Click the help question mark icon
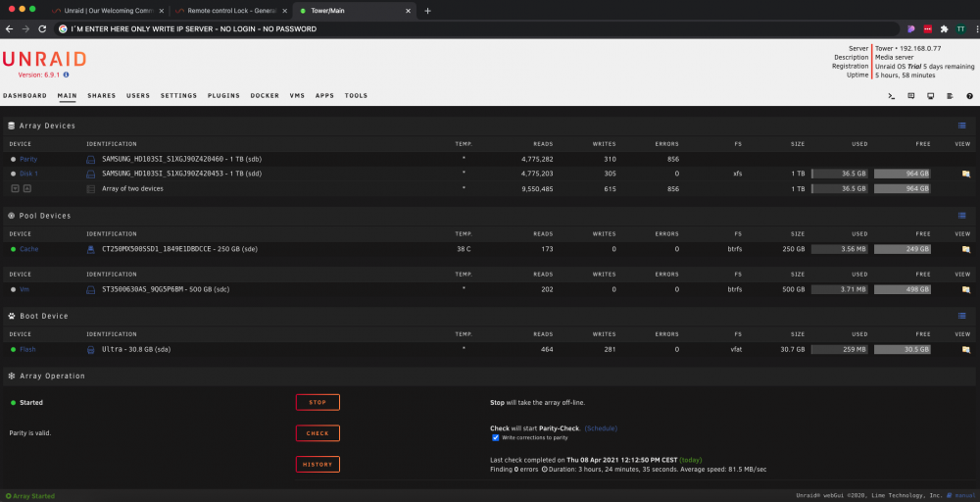 [x=969, y=96]
